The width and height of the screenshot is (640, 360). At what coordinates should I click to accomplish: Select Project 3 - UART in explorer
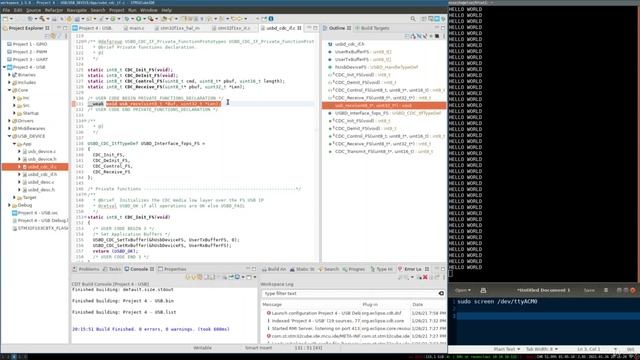click(x=30, y=60)
